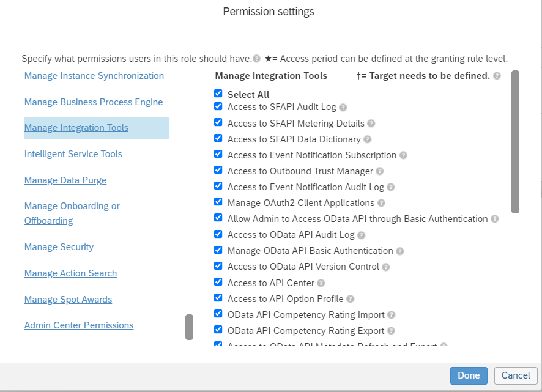
Task: Open Manage Instance Synchronization category
Action: pos(94,76)
